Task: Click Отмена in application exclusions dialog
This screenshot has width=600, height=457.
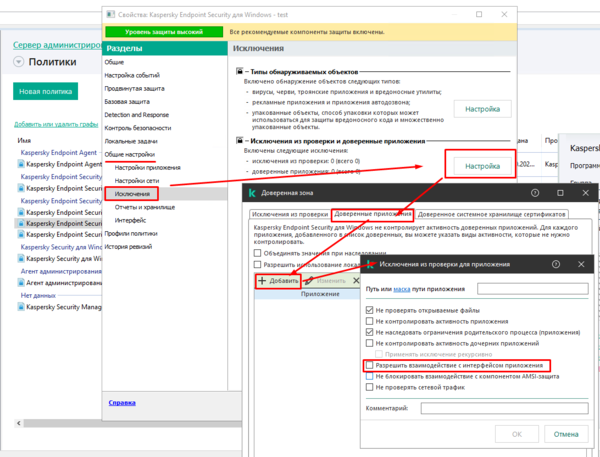Action: tap(566, 434)
